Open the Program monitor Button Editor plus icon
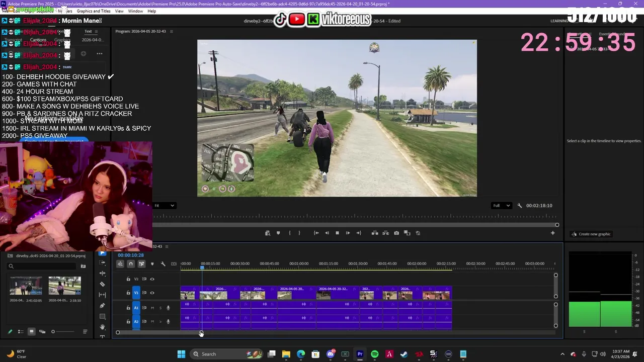 [552, 233]
